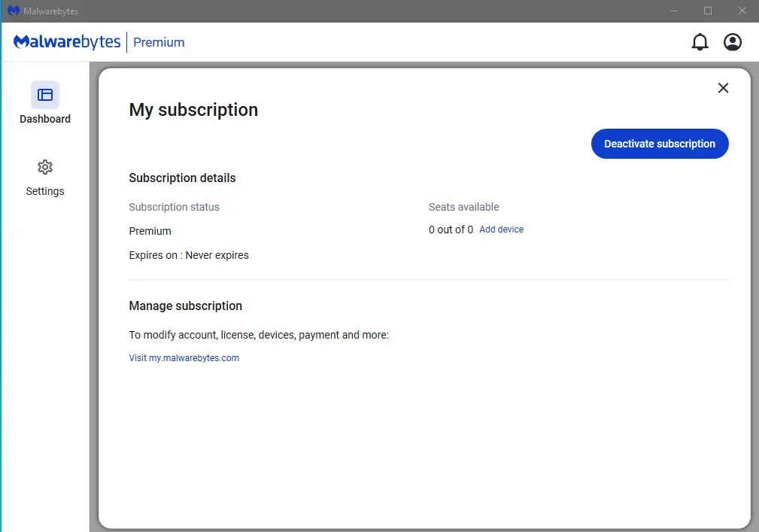Close the My subscription panel
This screenshot has width=759, height=532.
click(723, 87)
